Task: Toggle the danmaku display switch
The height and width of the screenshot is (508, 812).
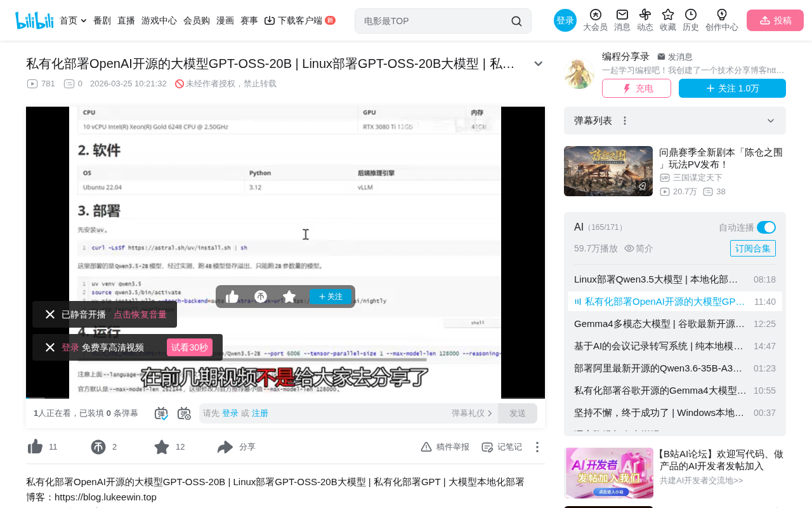Action: (161, 413)
